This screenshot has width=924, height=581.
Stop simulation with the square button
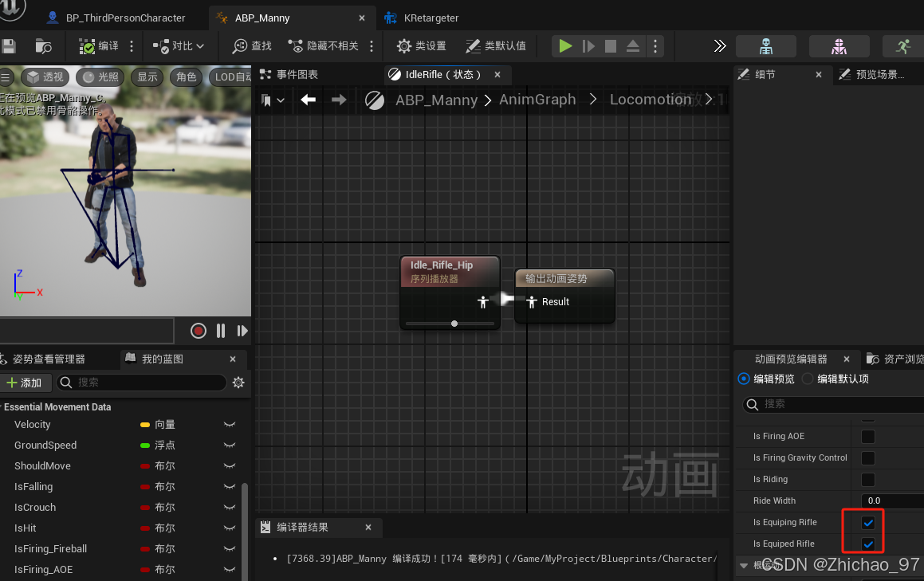click(611, 46)
